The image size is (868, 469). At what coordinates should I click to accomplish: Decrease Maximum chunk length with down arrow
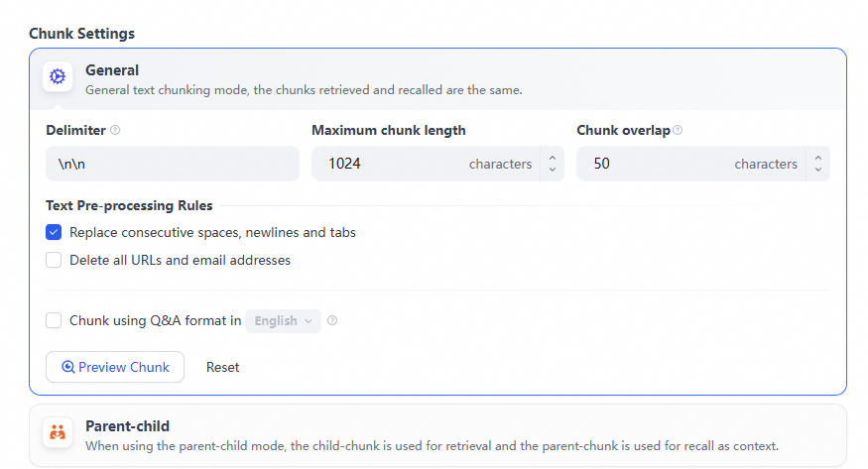click(x=553, y=170)
